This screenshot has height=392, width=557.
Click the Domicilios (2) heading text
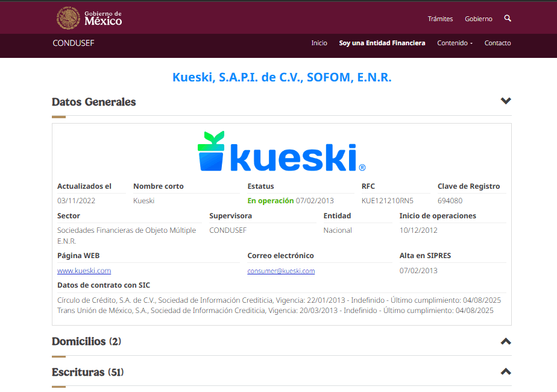pyautogui.click(x=86, y=341)
